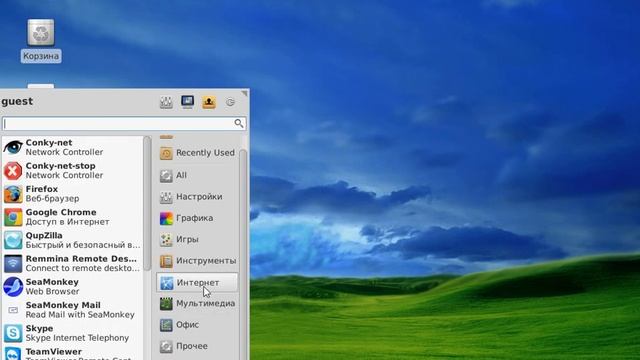Open the SeaMonkey browser icon
Image resolution: width=640 pixels, height=360 pixels.
13,287
